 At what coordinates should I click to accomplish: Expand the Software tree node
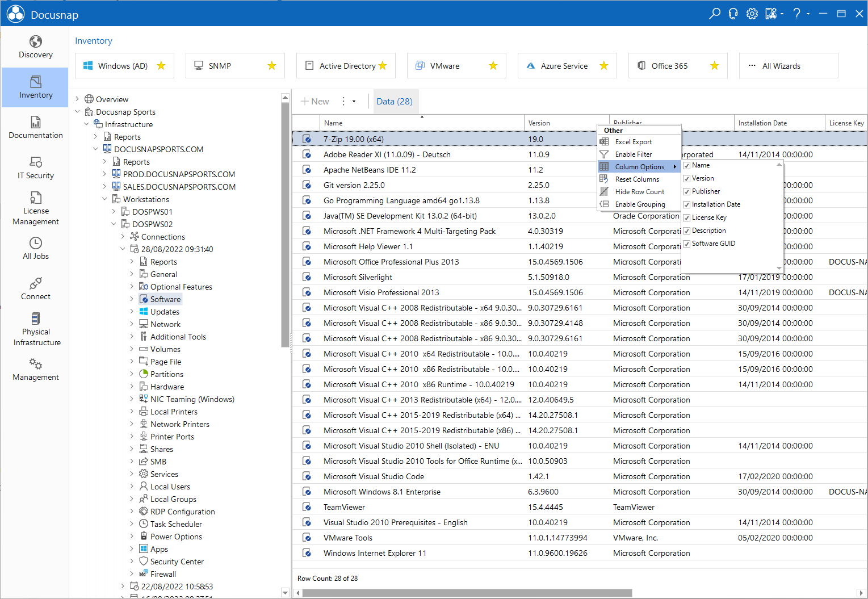tap(132, 299)
